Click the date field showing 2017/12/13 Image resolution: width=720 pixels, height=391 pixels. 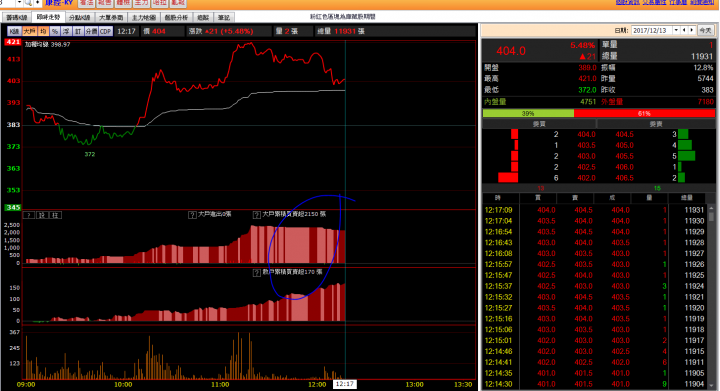pos(652,30)
